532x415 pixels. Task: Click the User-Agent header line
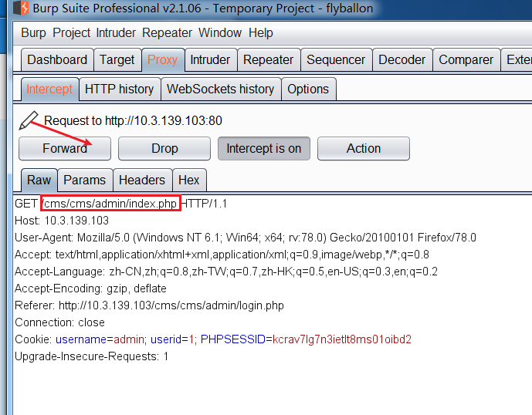click(246, 238)
